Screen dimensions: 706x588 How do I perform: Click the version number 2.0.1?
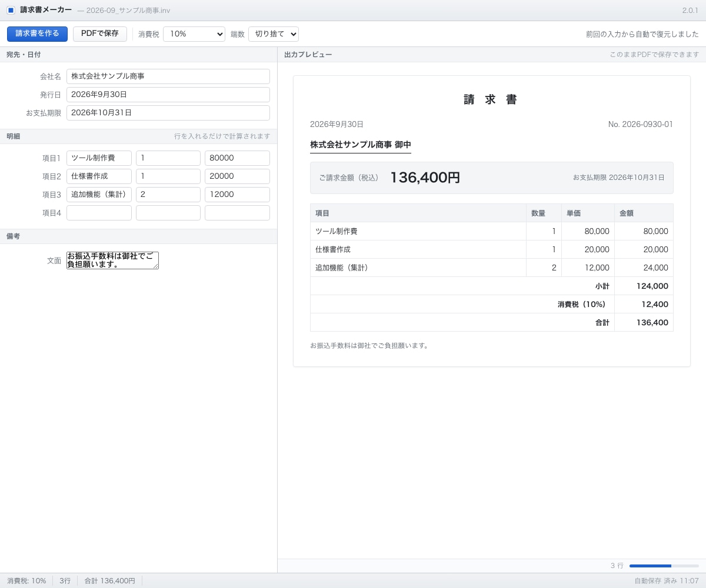click(x=690, y=11)
